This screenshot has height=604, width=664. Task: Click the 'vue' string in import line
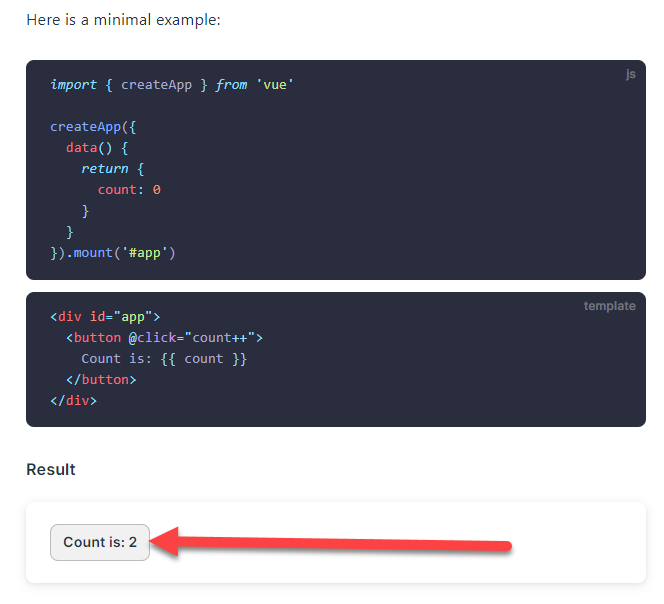(275, 85)
